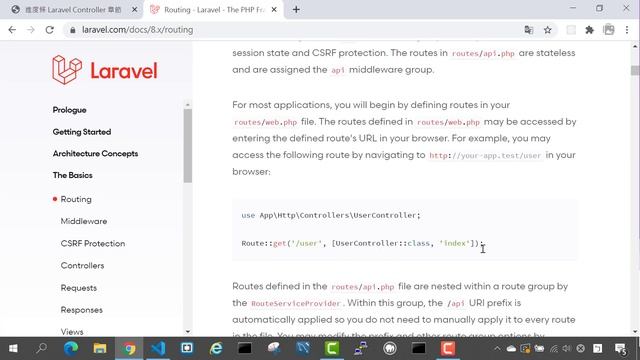Click the page scrollbar thumb
Image resolution: width=640 pixels, height=360 pixels.
635,70
